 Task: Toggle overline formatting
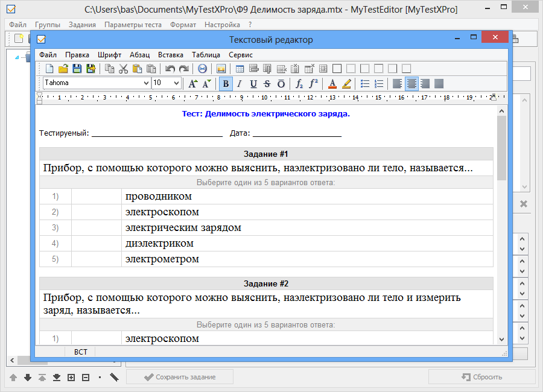tap(281, 83)
